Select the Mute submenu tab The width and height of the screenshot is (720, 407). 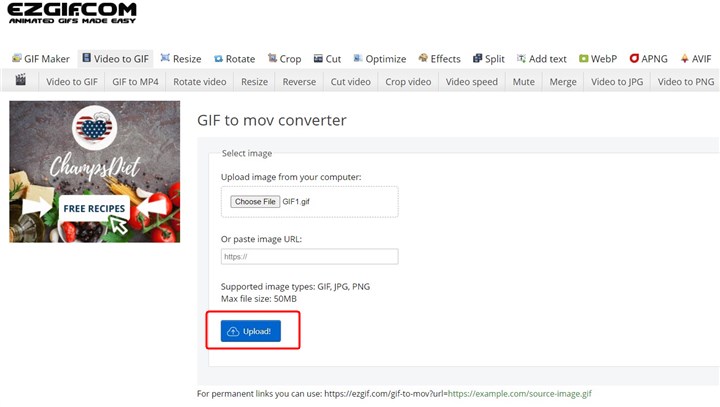[x=523, y=82]
